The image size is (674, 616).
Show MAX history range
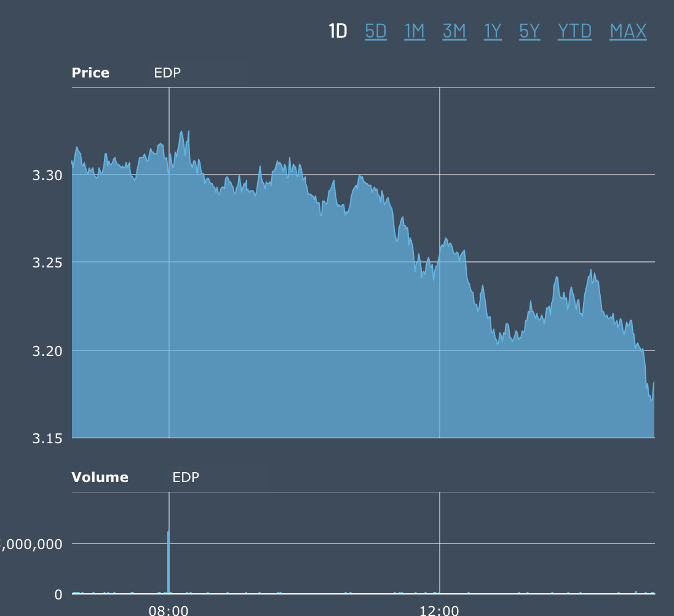[x=628, y=31]
